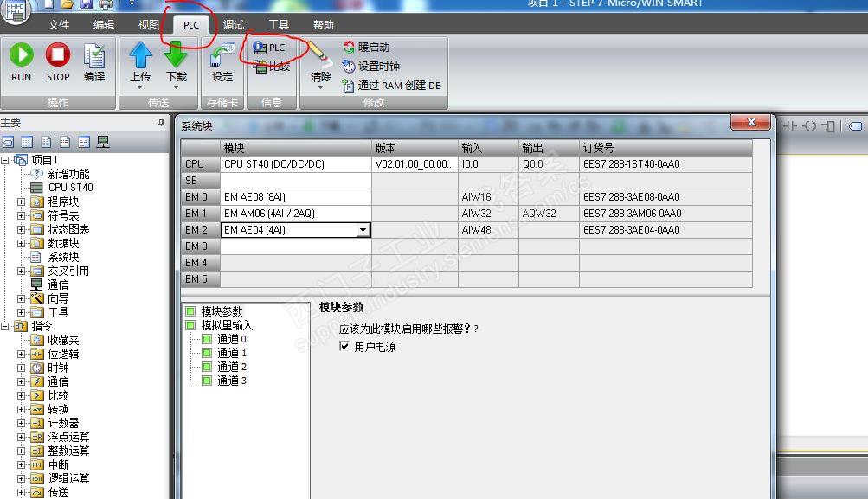Open memory card 设定 tool
This screenshot has height=499, width=868.
pyautogui.click(x=222, y=62)
